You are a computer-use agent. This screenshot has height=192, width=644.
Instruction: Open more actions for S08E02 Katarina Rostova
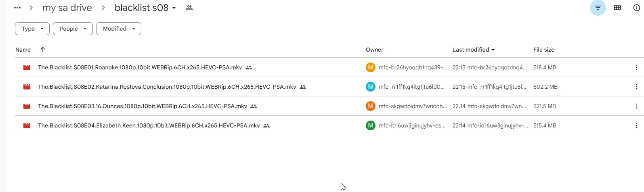coord(637,87)
